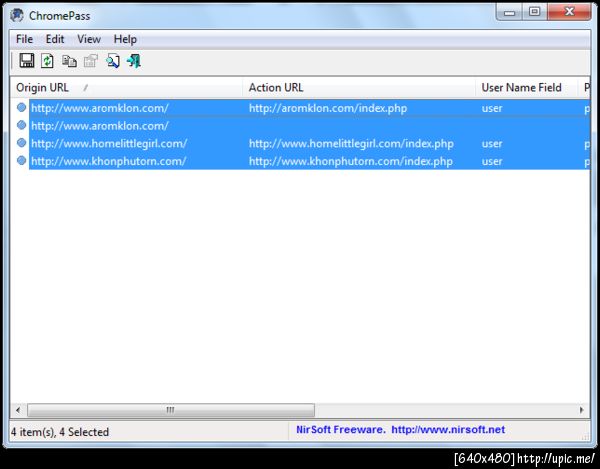This screenshot has width=600, height=469.
Task: Click the horizontal scrollbar thumb
Action: (x=171, y=410)
